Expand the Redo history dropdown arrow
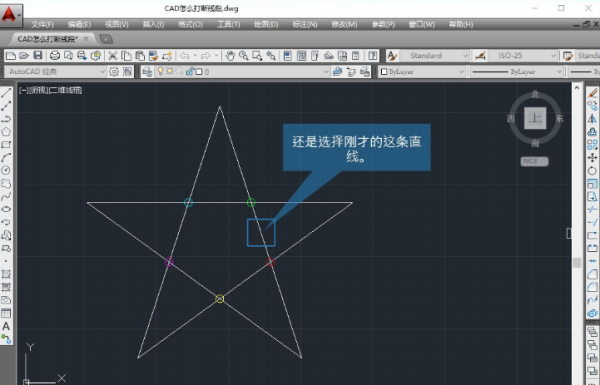 click(x=216, y=56)
